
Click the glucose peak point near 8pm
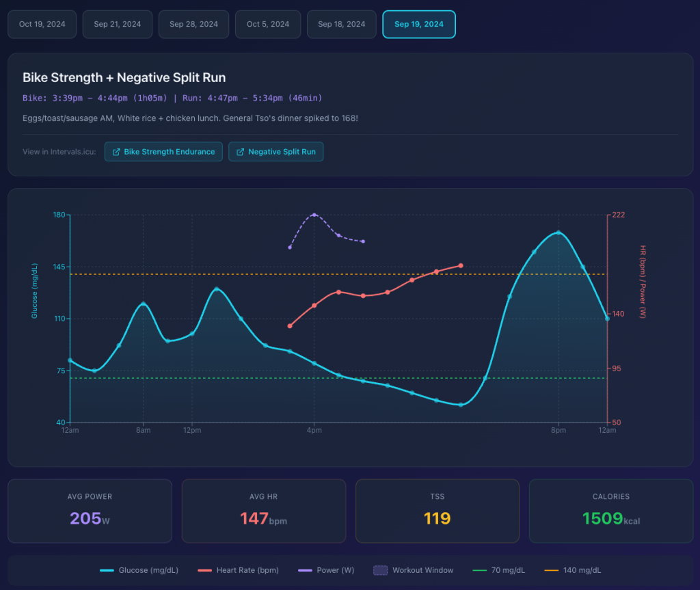pyautogui.click(x=558, y=232)
